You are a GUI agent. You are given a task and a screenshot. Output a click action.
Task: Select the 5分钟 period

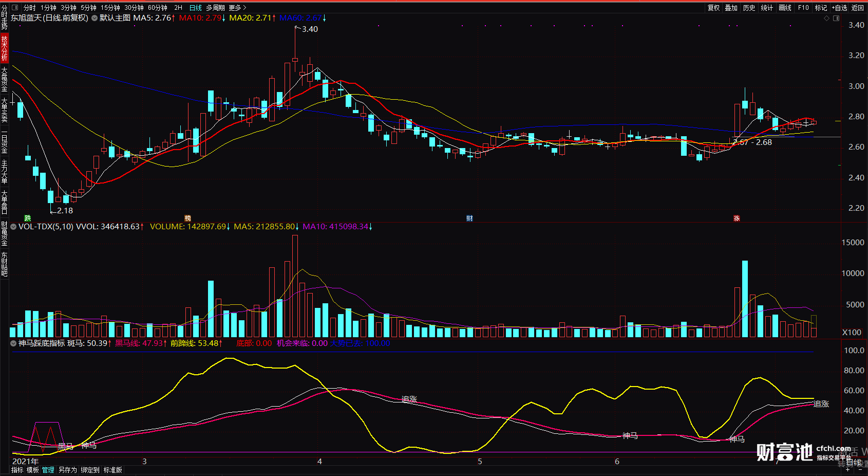pyautogui.click(x=88, y=8)
